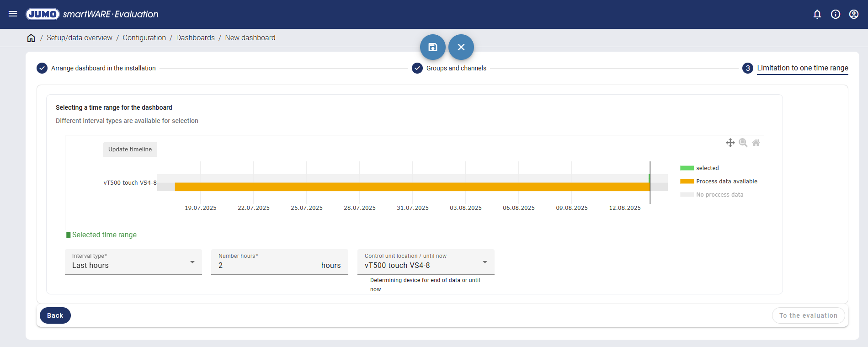
Task: Click the Number hours input field
Action: pos(267,265)
